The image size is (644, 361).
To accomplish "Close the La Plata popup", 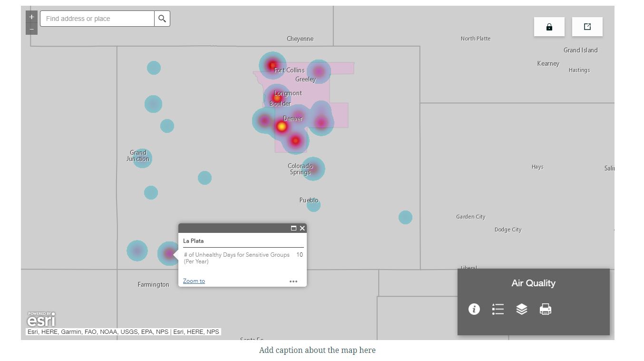I will [302, 228].
